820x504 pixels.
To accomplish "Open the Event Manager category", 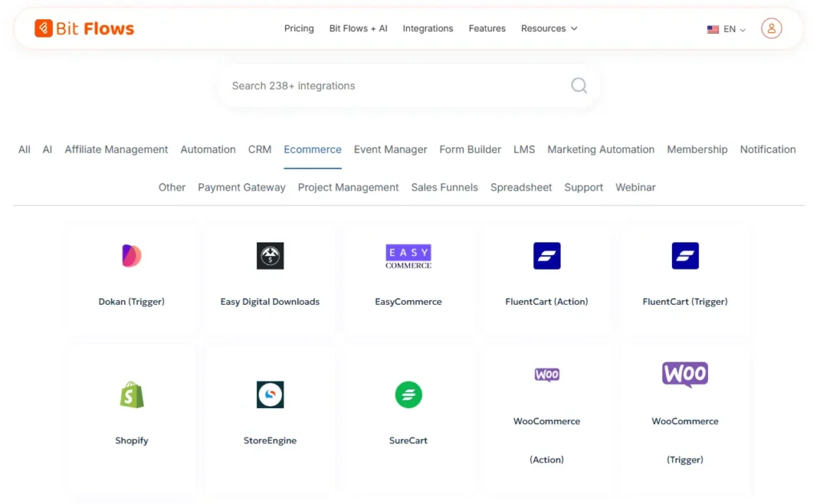I will 391,150.
